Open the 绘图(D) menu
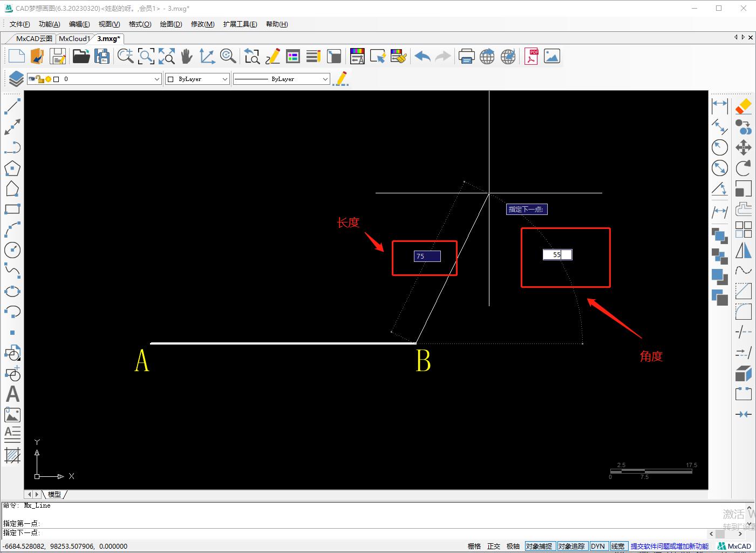756x553 pixels. click(x=171, y=24)
